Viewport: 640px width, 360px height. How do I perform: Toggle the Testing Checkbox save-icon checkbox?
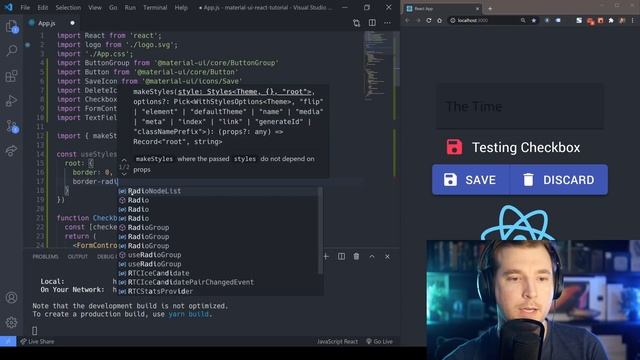454,147
